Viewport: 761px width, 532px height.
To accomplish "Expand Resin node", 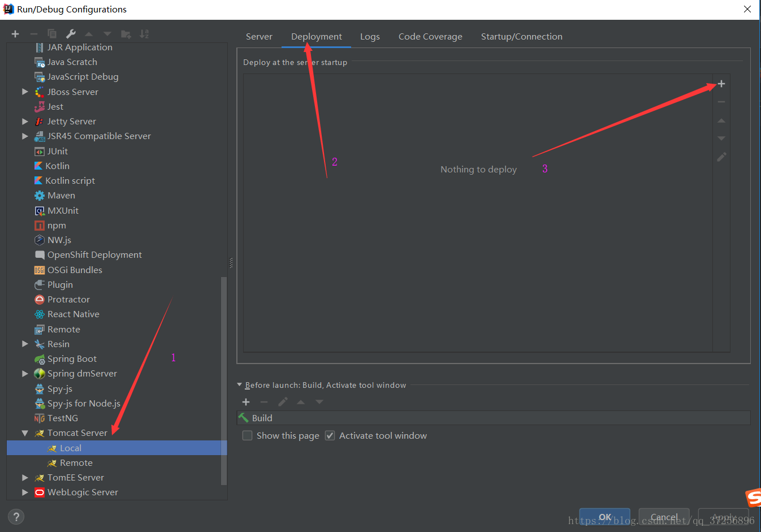I will coord(25,344).
